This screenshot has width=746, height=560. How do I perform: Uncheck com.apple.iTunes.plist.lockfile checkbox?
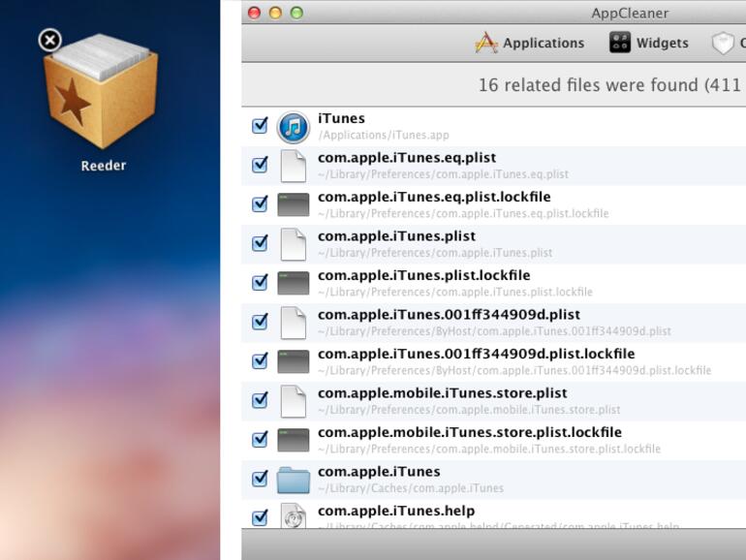pos(260,283)
